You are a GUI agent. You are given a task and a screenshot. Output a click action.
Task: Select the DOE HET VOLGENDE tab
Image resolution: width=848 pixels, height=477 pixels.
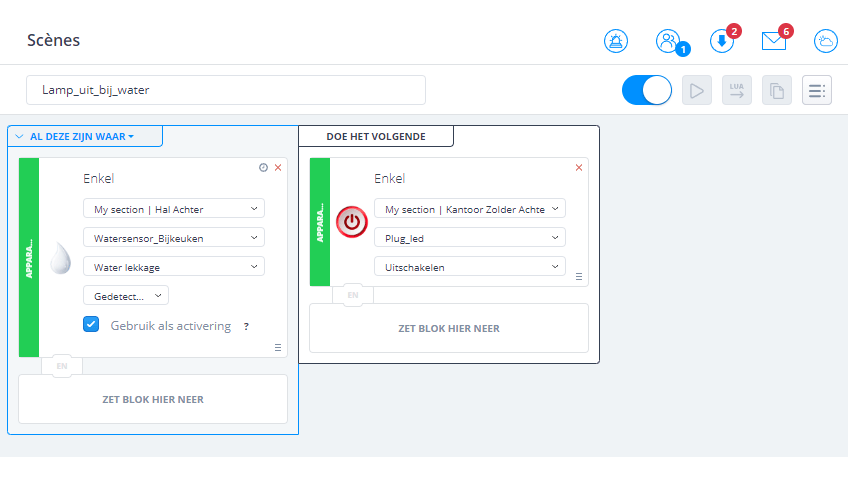[376, 136]
